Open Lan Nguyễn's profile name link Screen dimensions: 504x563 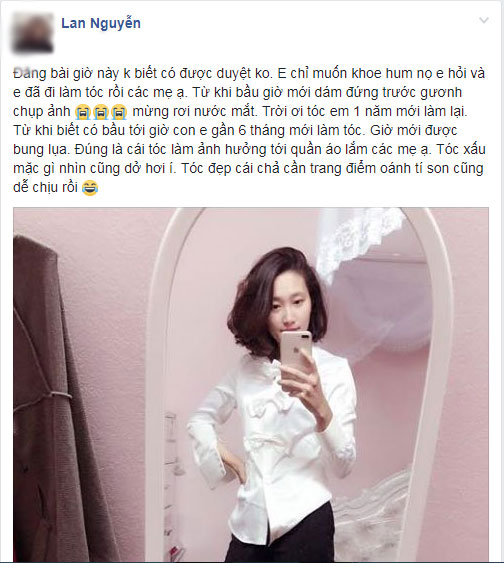101,24
